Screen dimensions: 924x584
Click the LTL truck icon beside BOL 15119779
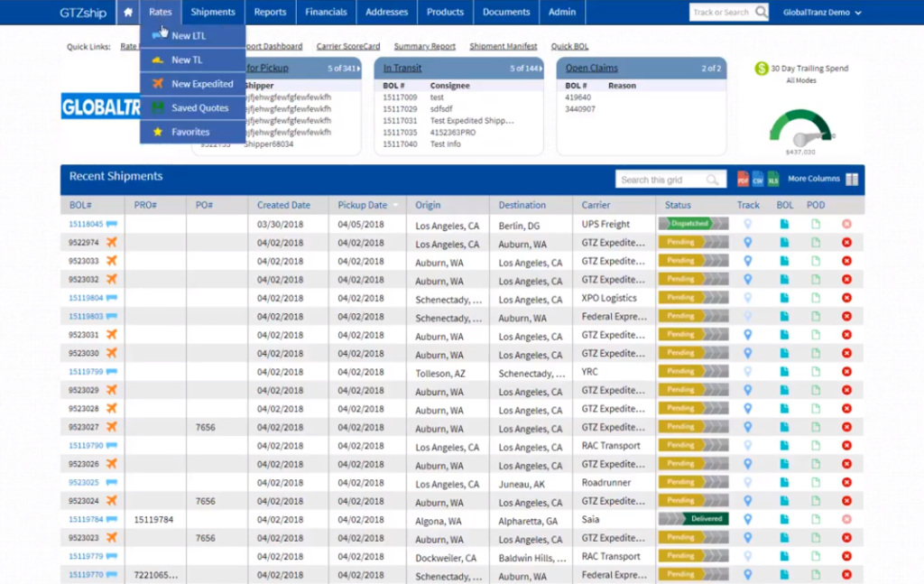coord(111,556)
